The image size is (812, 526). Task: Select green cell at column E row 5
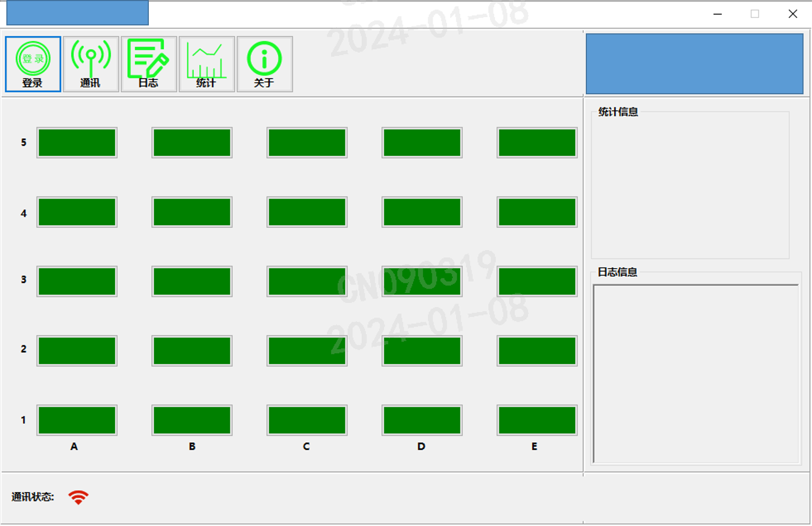click(537, 142)
